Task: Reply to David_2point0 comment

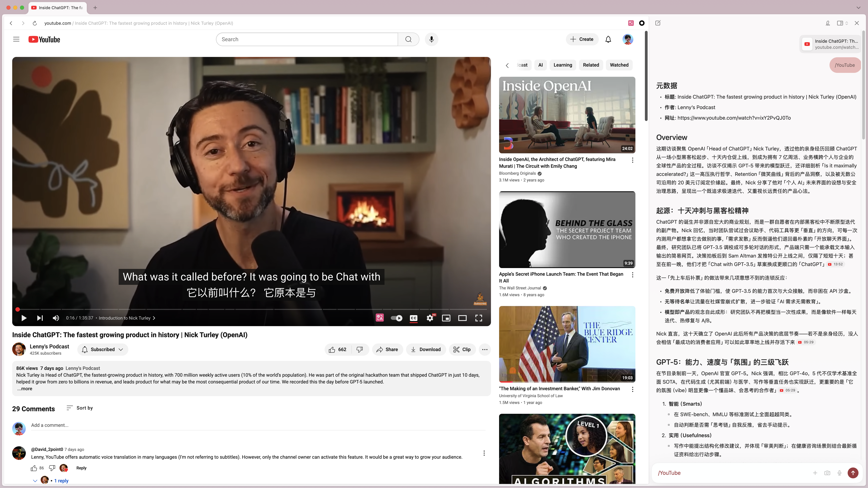Action: [x=81, y=468]
